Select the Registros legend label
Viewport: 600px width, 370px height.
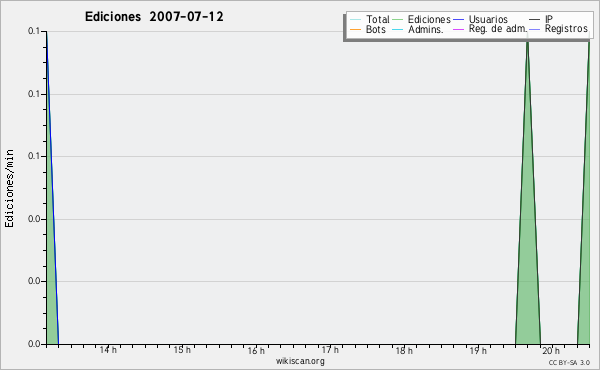566,29
